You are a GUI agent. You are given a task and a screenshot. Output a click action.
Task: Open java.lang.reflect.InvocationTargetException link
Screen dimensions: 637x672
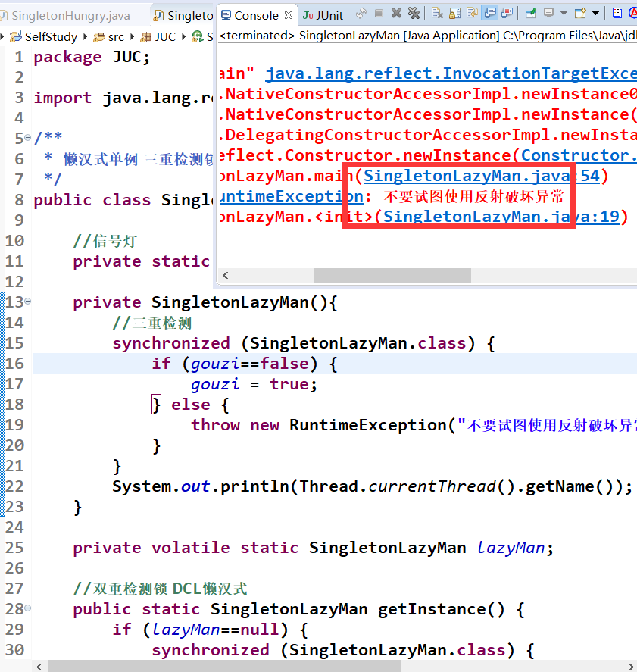[451, 73]
